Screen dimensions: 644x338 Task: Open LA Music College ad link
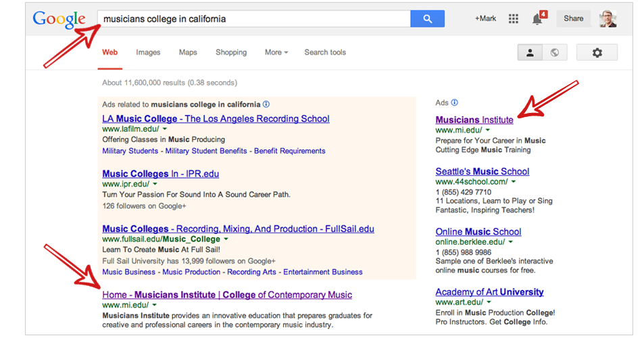pyautogui.click(x=216, y=119)
